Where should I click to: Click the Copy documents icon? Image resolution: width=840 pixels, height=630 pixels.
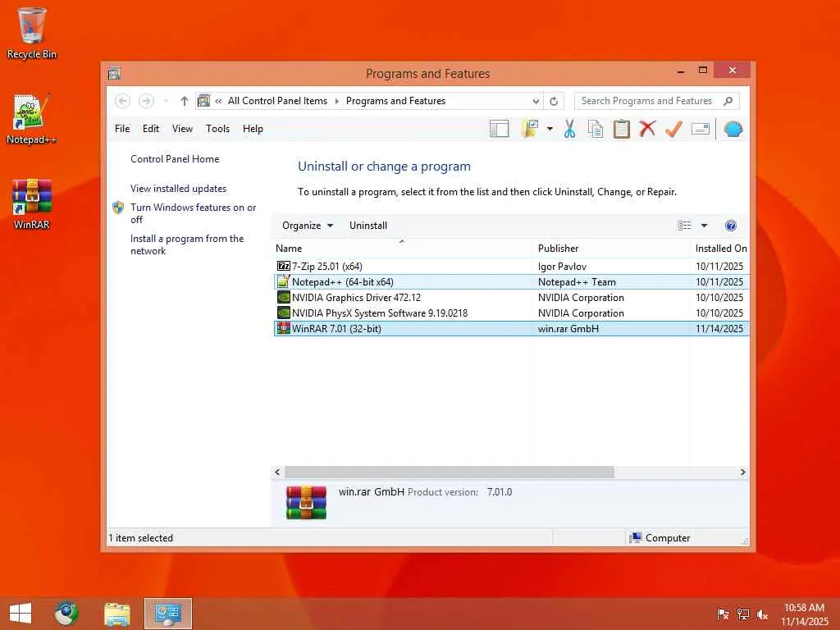point(596,129)
